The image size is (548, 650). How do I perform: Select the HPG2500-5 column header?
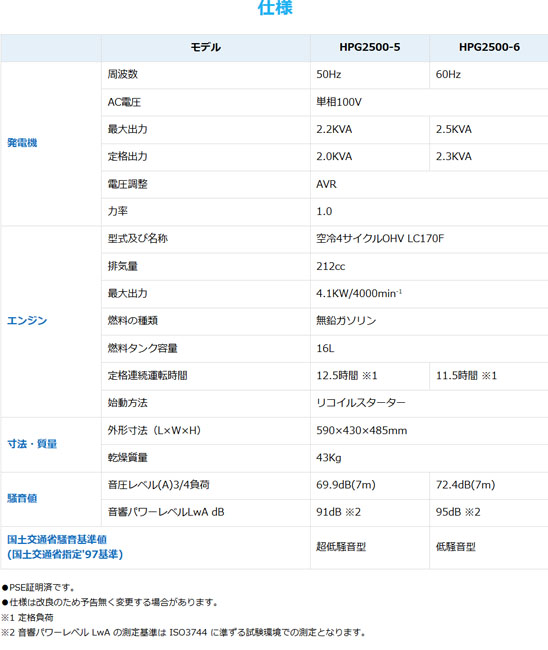coord(370,47)
